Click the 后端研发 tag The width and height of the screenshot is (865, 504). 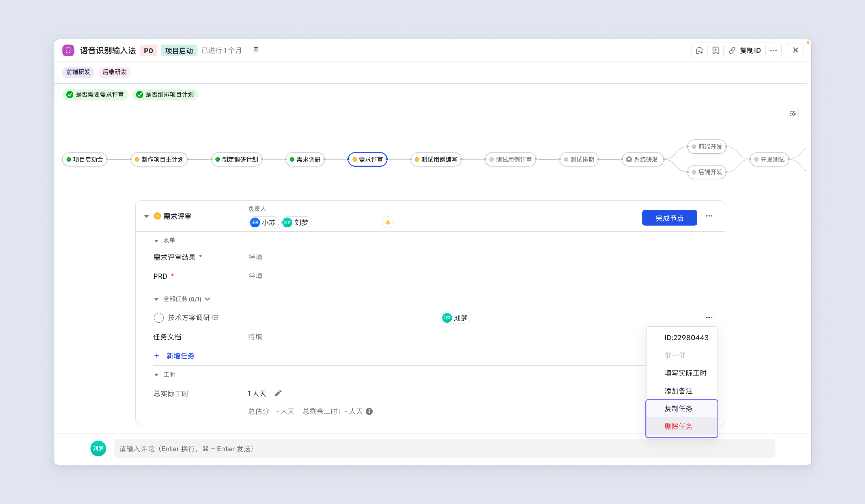point(115,72)
